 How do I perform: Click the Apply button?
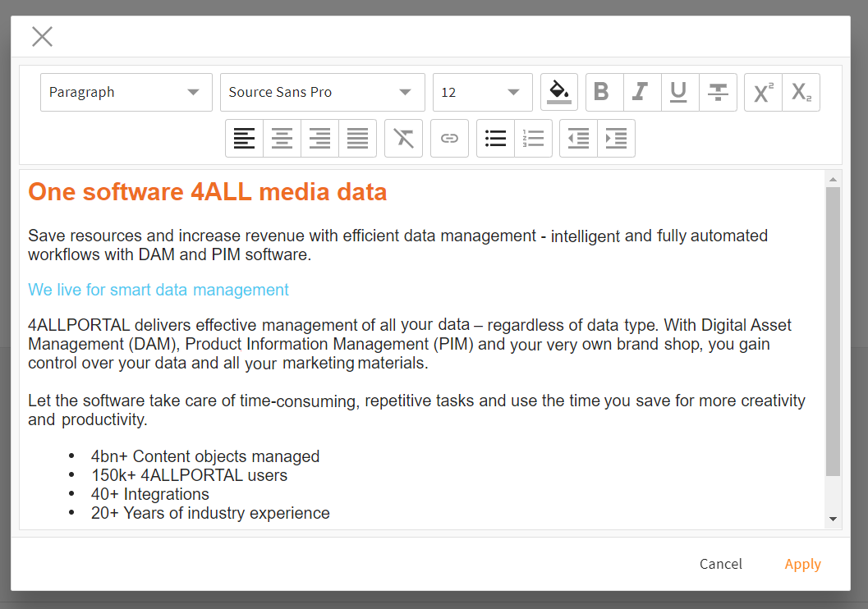(x=802, y=564)
